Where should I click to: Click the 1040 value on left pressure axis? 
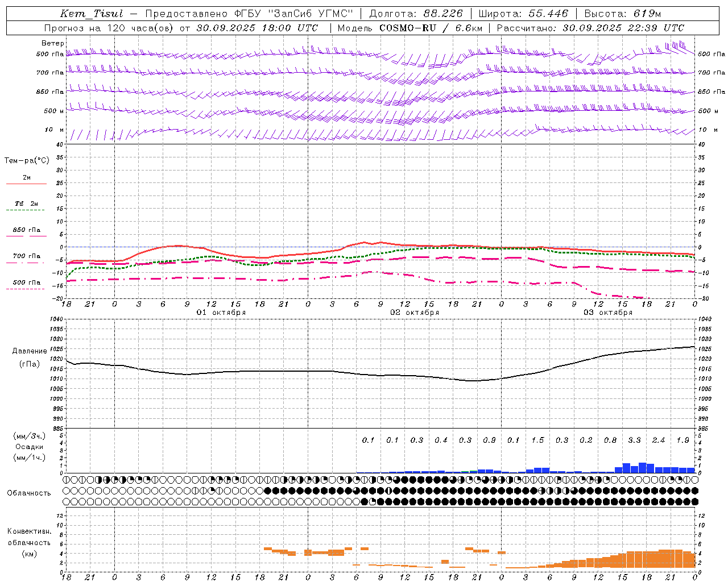[56, 319]
